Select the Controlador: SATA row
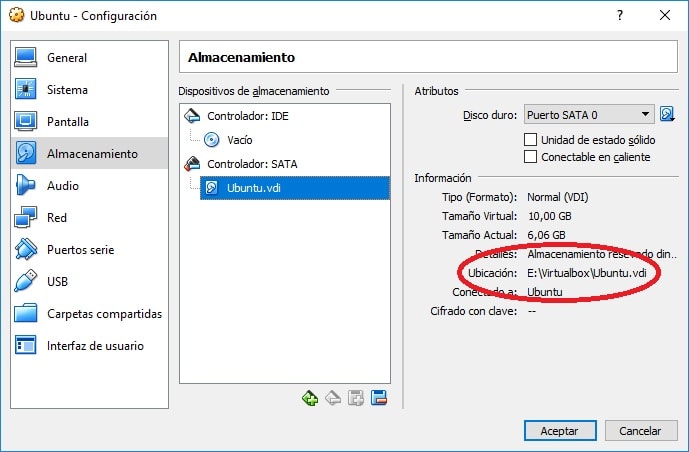Viewport: 689px width, 452px height. [x=285, y=163]
